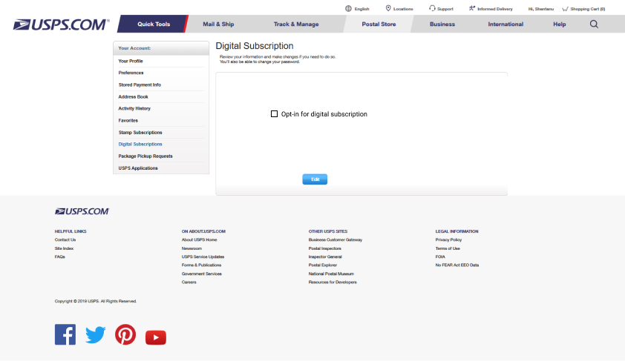Open search via magnifying glass icon
The image size is (625, 364).
click(594, 24)
